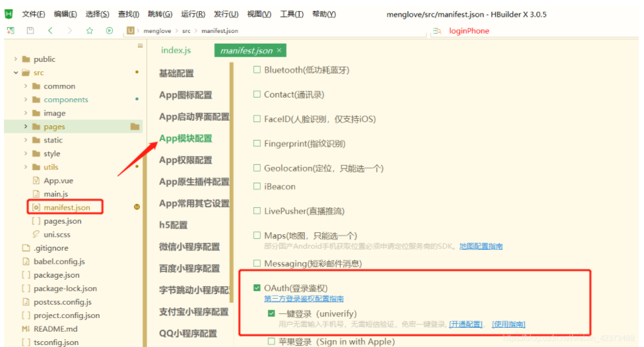Click the save file toolbar icon
The height and width of the screenshot is (347, 644).
click(30, 30)
